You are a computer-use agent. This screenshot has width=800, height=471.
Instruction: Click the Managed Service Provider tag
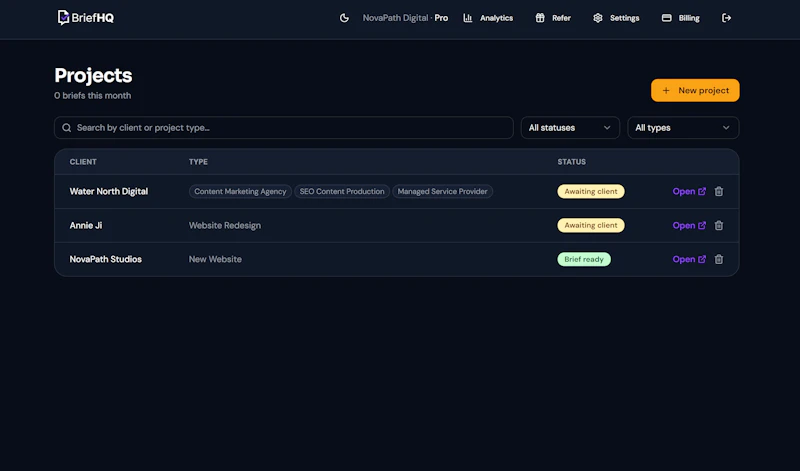[x=442, y=191]
